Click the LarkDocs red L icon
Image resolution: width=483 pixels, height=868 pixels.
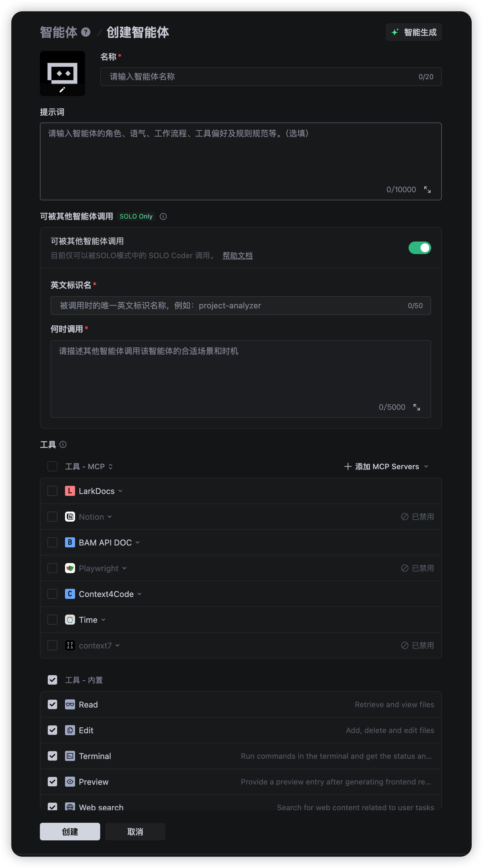coord(70,491)
